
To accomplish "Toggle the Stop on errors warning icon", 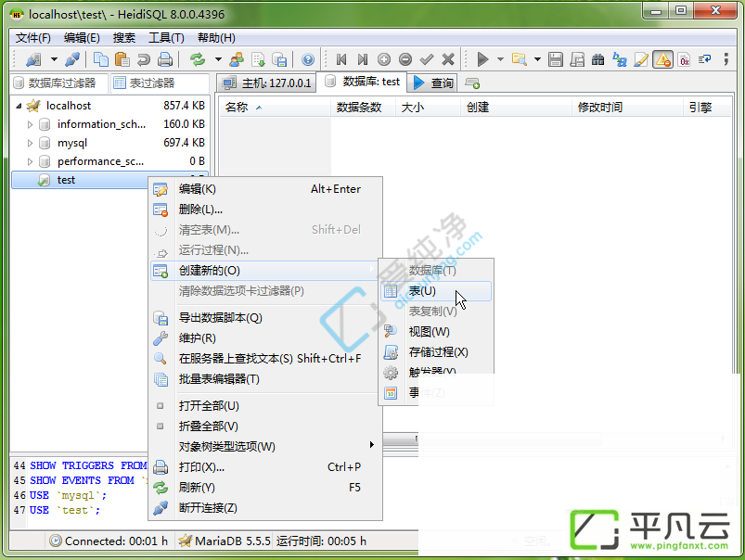I will [x=662, y=59].
